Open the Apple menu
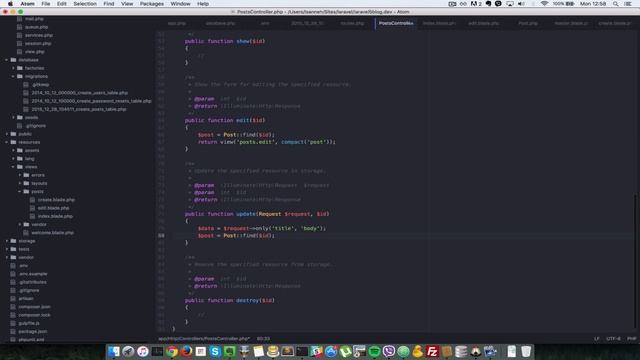Viewport: 640px width, 360px height. click(10, 4)
